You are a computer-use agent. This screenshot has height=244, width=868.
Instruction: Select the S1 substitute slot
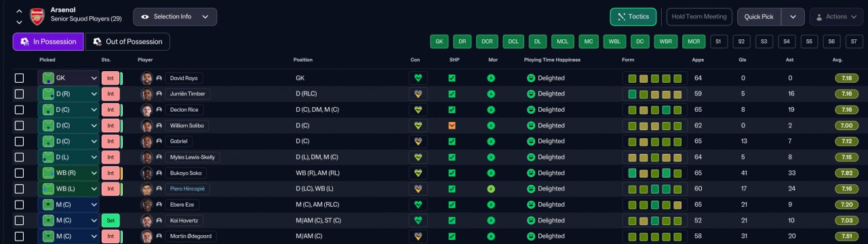click(719, 41)
